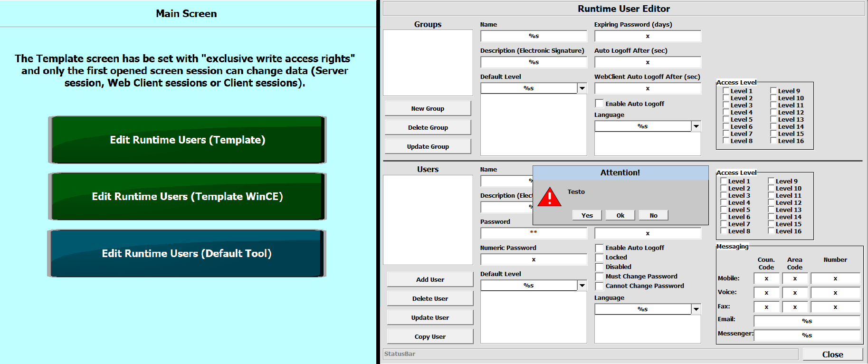
Task: Click the New Group button
Action: [x=428, y=108]
